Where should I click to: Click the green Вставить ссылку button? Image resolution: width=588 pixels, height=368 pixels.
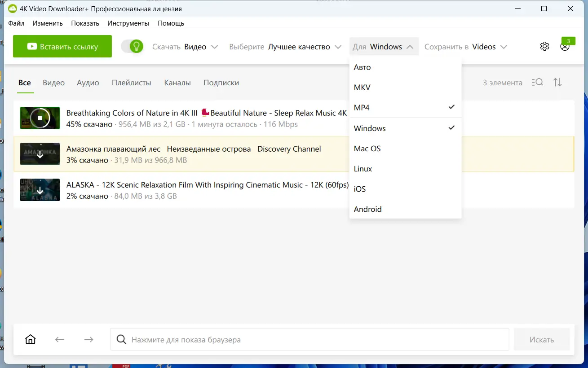62,46
